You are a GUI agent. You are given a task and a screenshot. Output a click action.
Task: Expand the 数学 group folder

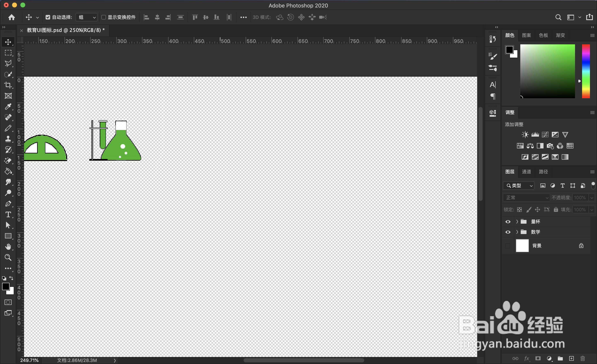517,232
